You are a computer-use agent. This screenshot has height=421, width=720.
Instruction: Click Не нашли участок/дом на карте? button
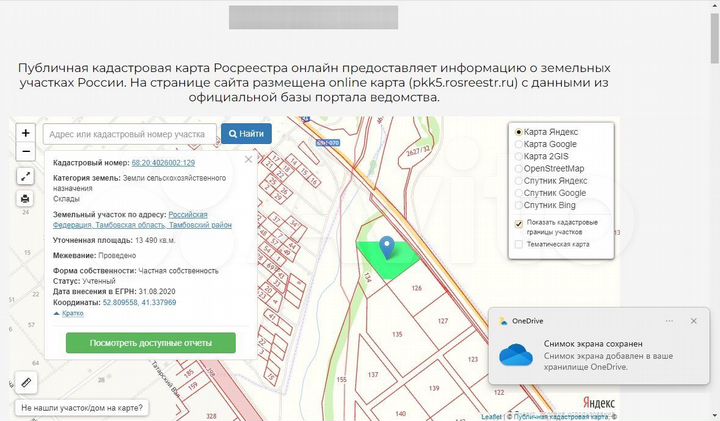(82, 408)
